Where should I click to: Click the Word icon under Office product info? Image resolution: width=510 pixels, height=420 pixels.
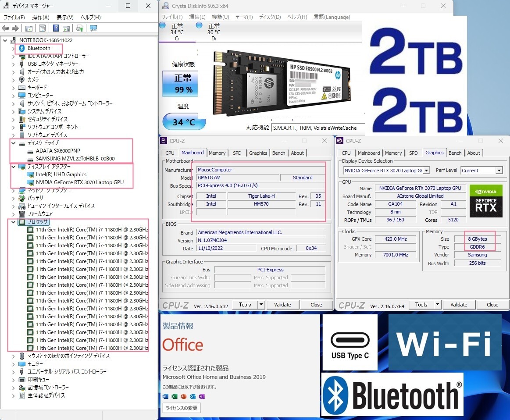pyautogui.click(x=165, y=396)
